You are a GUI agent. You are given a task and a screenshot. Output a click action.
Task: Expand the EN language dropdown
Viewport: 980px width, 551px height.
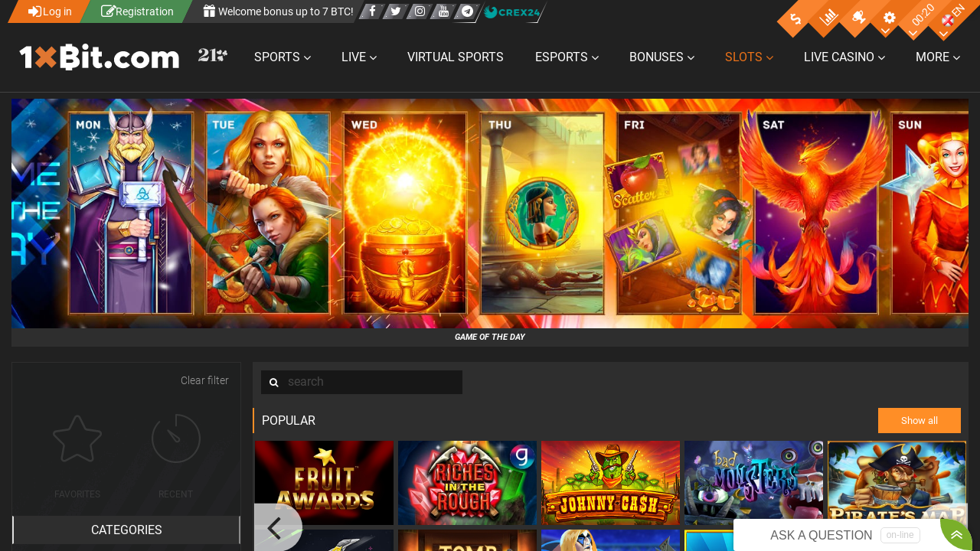click(952, 17)
